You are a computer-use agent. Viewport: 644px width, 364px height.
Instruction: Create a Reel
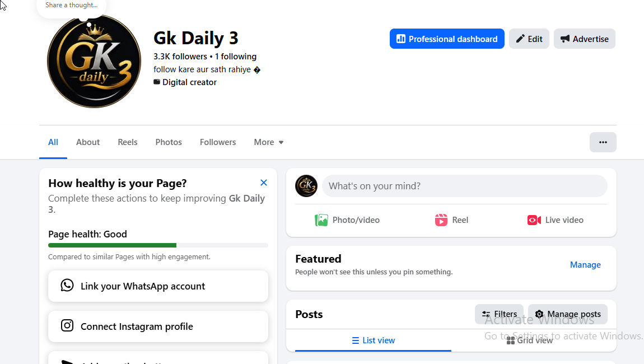click(x=451, y=220)
